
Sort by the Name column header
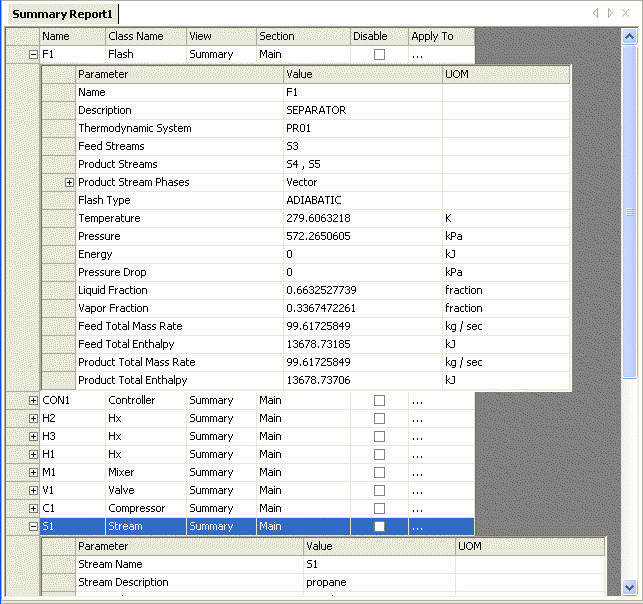tap(73, 36)
